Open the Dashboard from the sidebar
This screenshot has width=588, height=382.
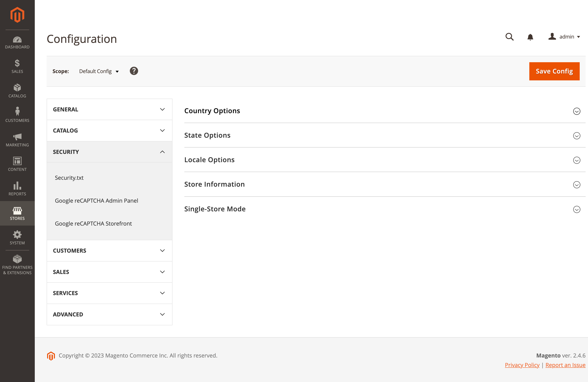(17, 42)
